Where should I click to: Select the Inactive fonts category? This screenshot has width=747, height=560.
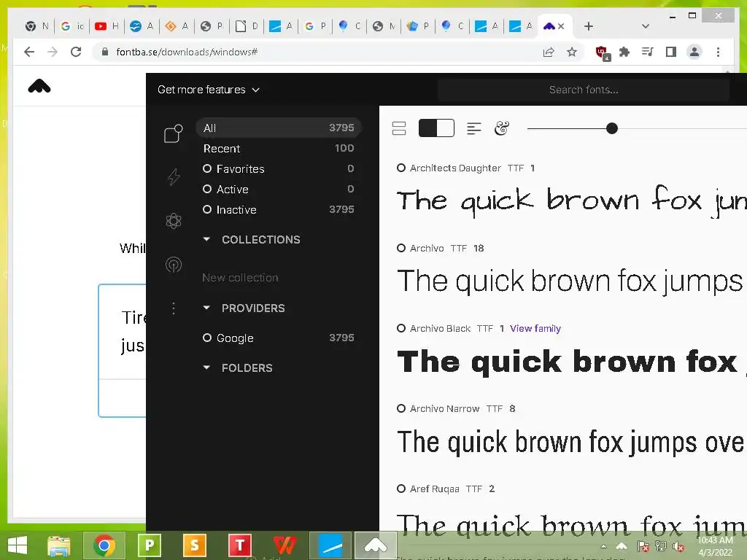coord(279,209)
